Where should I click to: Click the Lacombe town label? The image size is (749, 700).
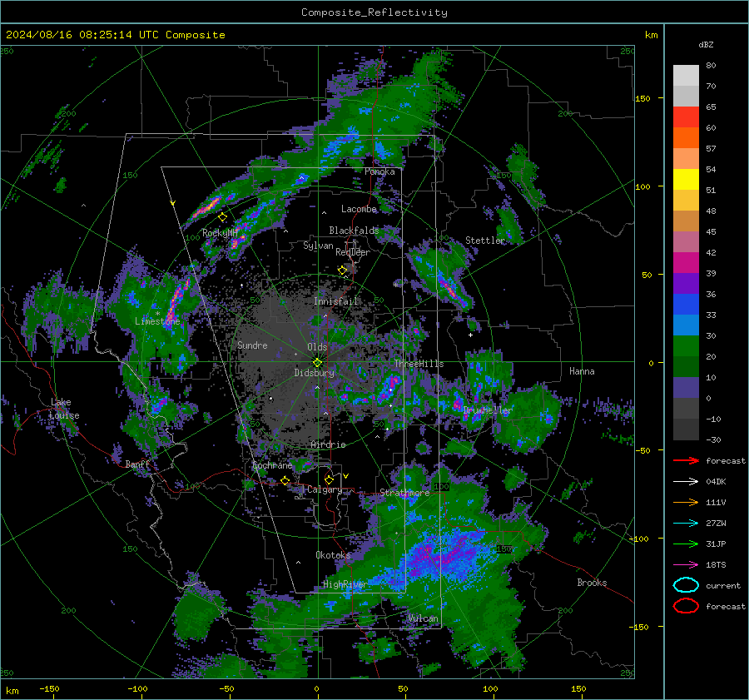click(x=359, y=209)
